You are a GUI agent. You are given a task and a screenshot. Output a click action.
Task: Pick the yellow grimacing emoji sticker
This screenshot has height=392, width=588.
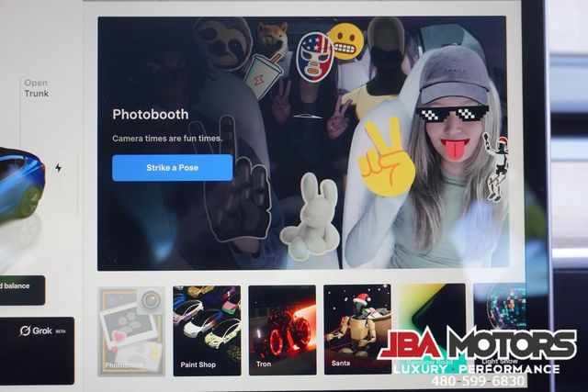346,41
